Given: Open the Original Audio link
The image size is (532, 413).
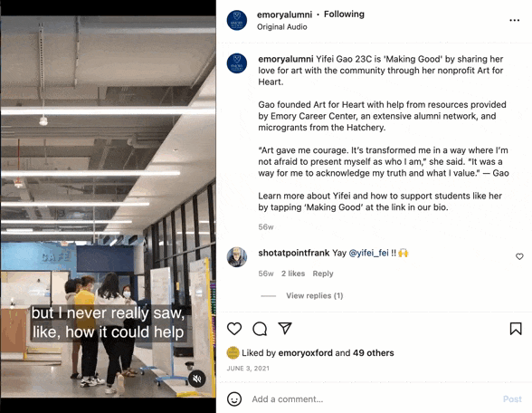Looking at the screenshot, I should click(x=282, y=27).
